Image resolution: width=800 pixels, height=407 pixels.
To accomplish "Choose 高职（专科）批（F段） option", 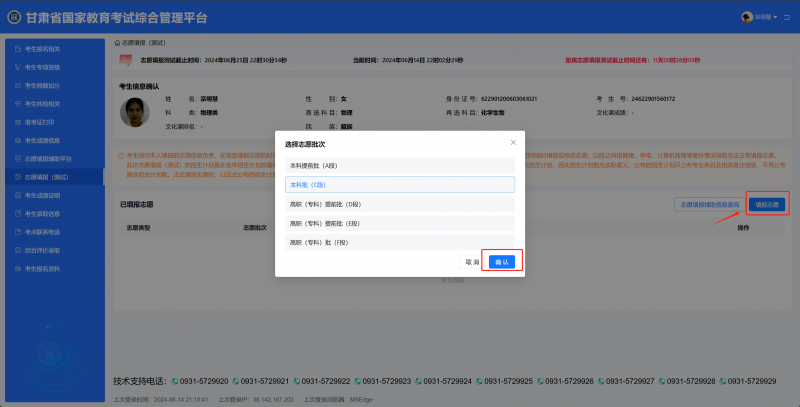I will coord(399,242).
